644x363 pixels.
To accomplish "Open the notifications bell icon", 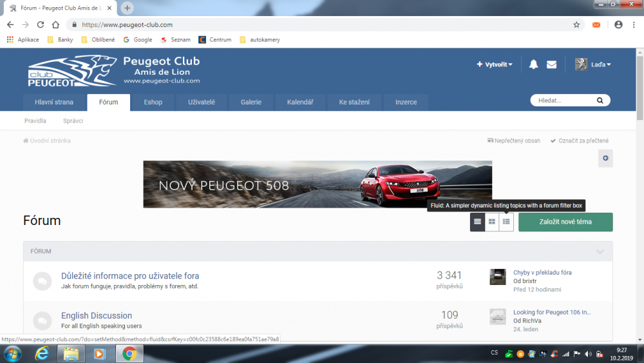I will point(533,64).
